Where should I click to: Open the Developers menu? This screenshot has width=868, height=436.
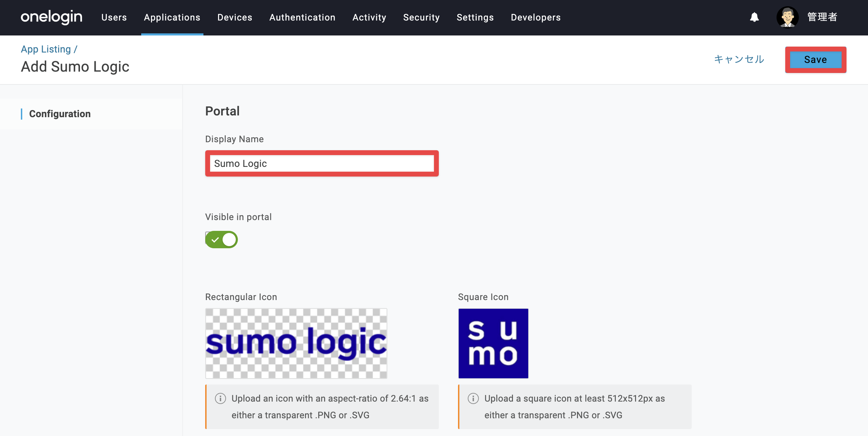(536, 17)
